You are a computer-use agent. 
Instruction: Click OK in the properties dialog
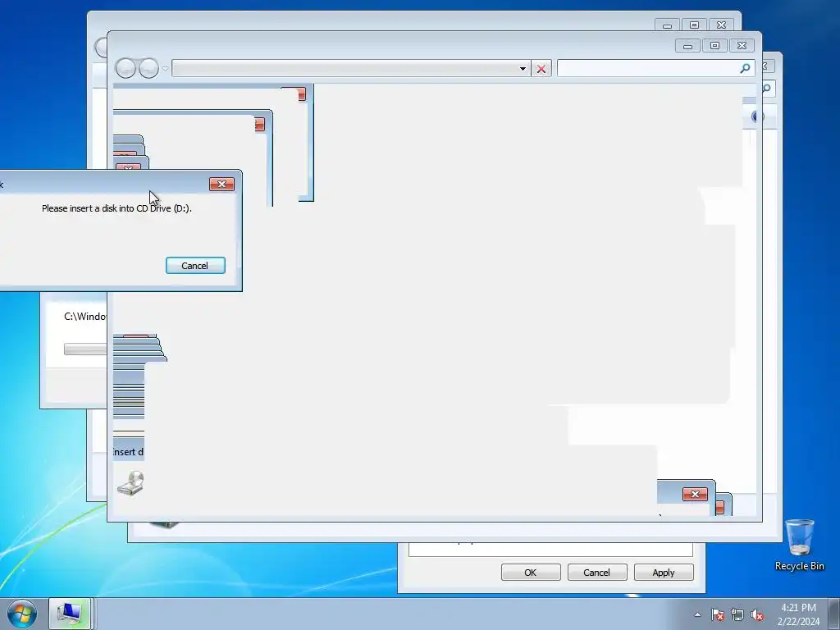531,572
